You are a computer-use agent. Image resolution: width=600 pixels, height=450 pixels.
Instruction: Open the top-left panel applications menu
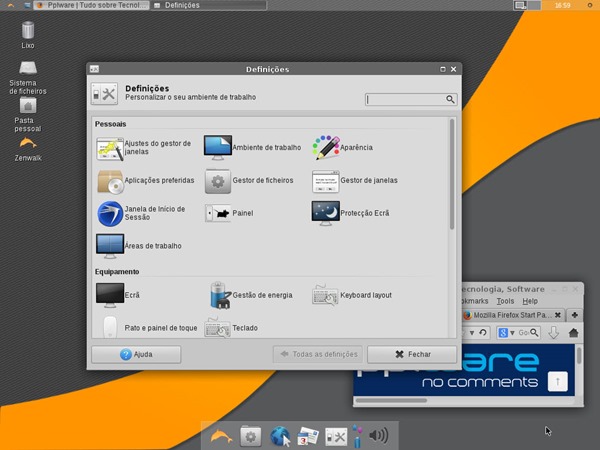tap(11, 5)
